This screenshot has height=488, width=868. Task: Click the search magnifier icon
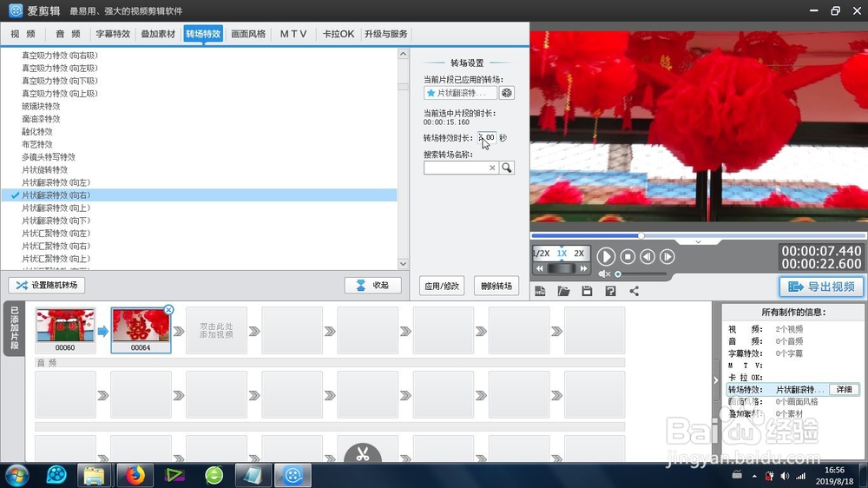click(x=507, y=168)
